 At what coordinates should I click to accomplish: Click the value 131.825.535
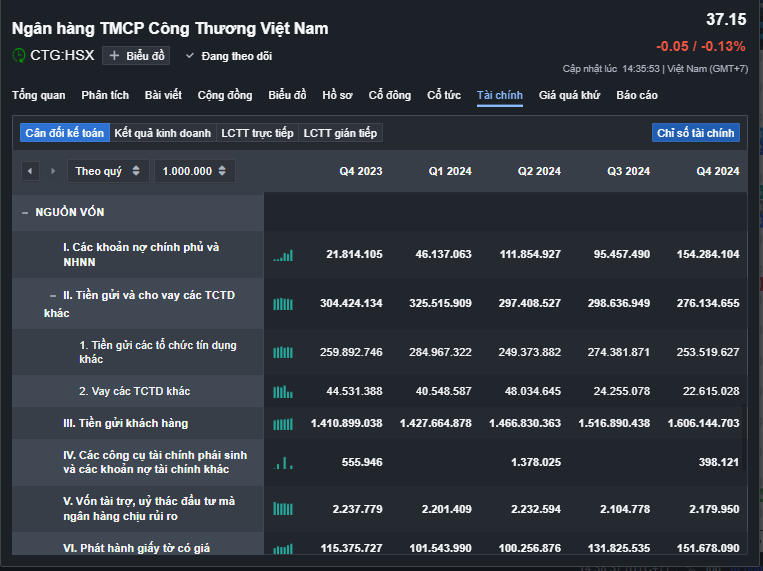click(618, 548)
